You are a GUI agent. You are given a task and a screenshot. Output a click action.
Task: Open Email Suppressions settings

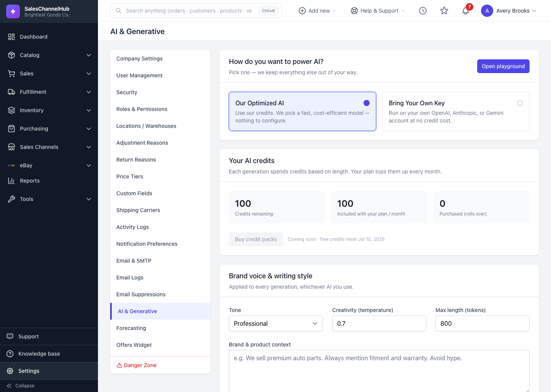pos(160,294)
